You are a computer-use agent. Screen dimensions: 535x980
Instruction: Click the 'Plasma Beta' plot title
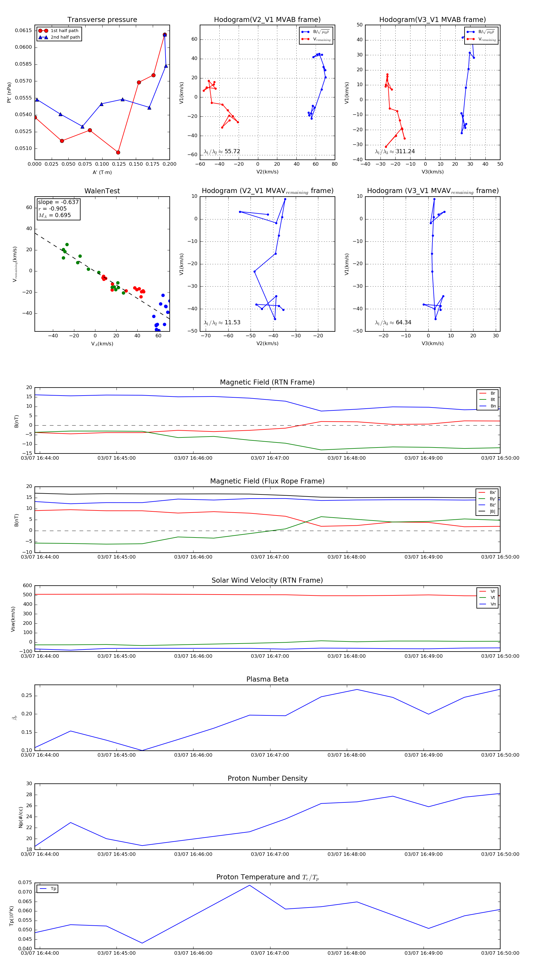[x=267, y=679]
